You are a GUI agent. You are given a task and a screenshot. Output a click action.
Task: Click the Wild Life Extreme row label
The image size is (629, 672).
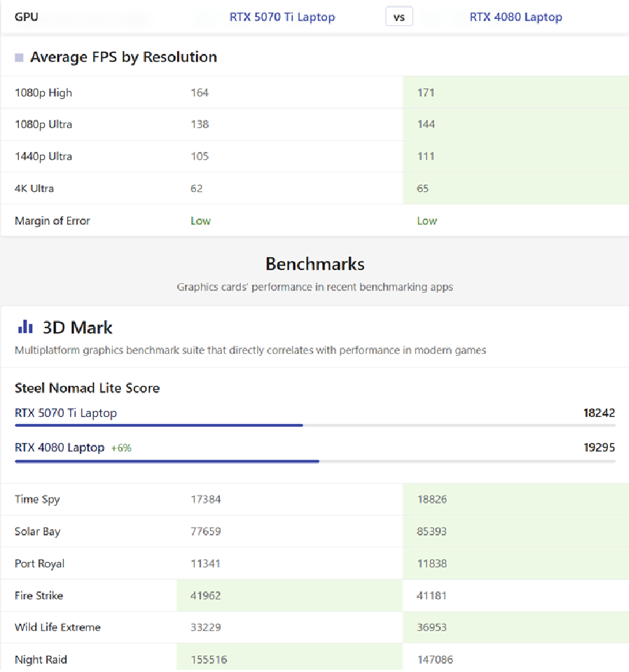[x=57, y=627]
